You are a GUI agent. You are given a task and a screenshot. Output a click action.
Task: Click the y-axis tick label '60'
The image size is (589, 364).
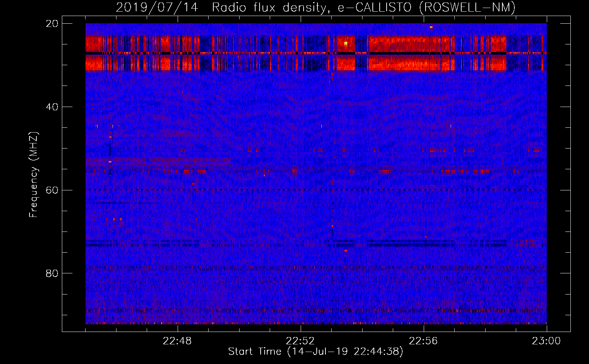(x=52, y=190)
